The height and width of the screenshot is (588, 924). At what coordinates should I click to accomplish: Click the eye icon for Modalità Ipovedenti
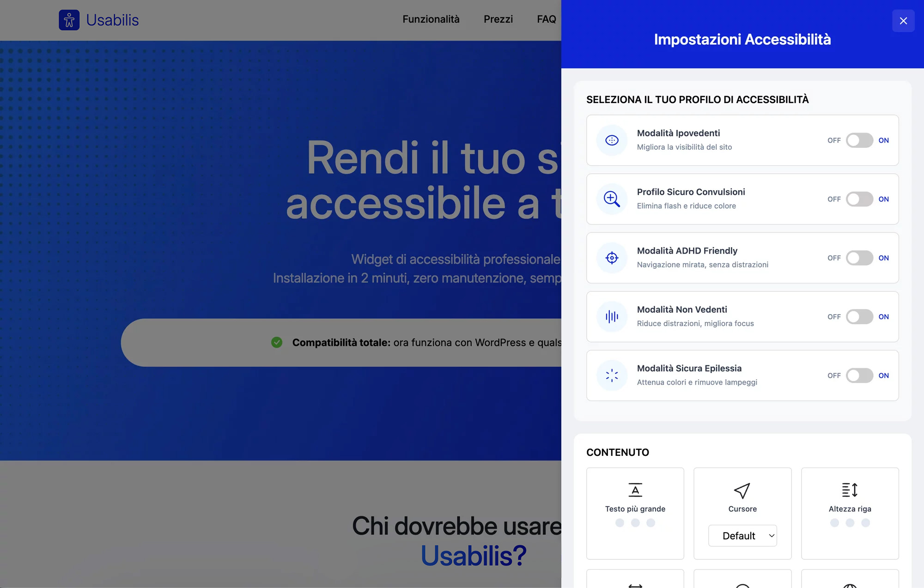612,140
